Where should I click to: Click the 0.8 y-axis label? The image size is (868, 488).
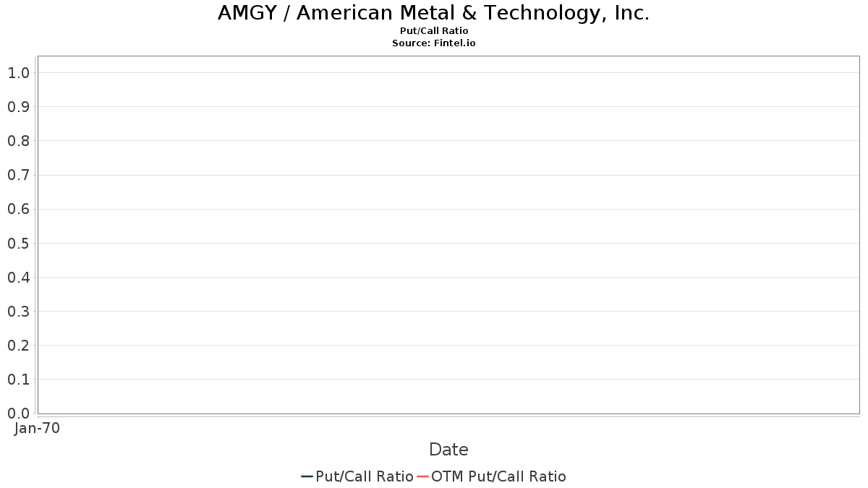click(19, 141)
